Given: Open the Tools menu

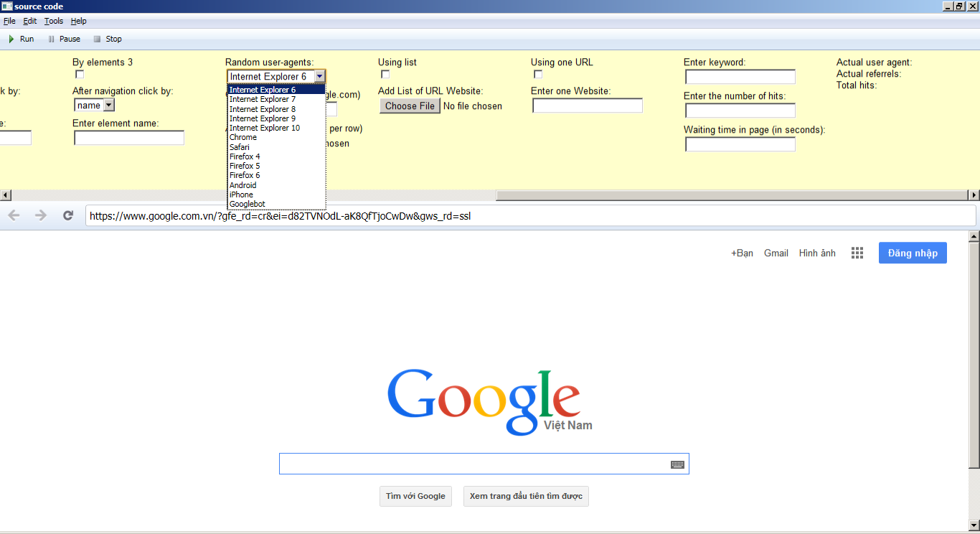Looking at the screenshot, I should (x=54, y=21).
